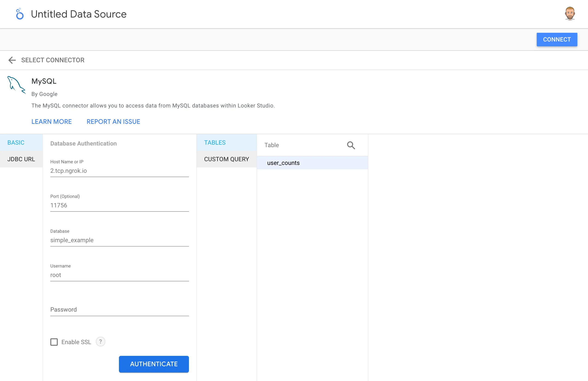The height and width of the screenshot is (381, 588).
Task: Switch to the CUSTOM QUERY tab
Action: pos(226,159)
